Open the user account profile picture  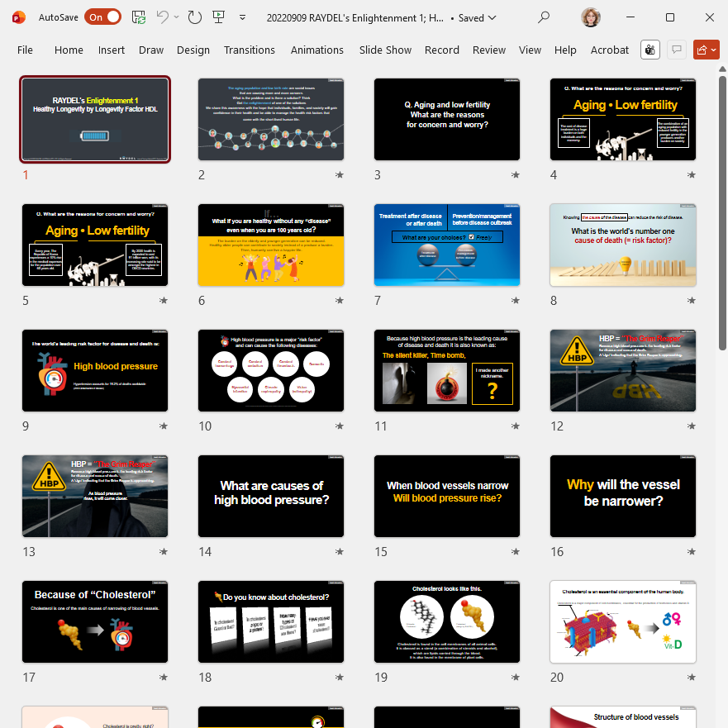[x=591, y=17]
